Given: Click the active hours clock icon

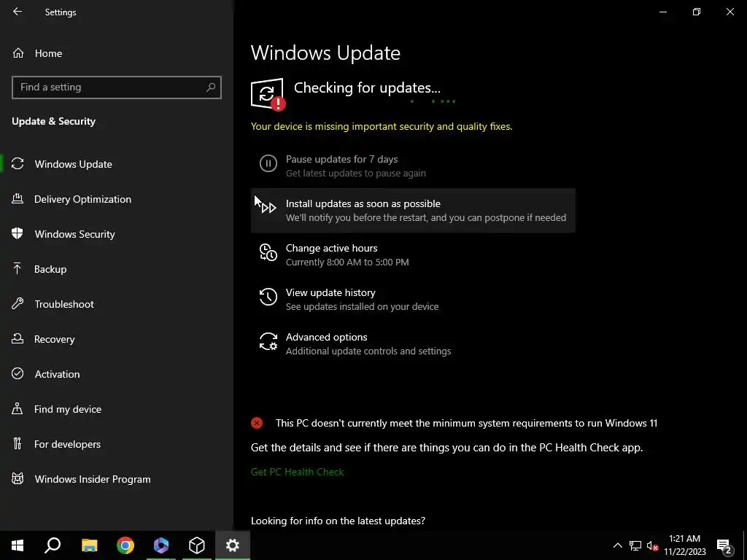Looking at the screenshot, I should pos(268,252).
